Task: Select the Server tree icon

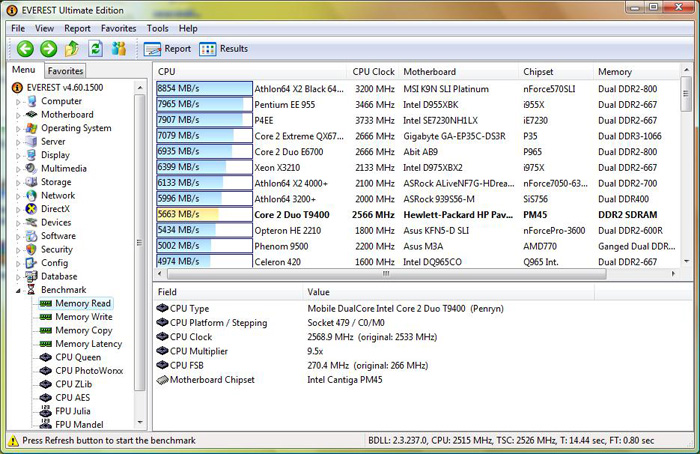Action: click(x=32, y=142)
